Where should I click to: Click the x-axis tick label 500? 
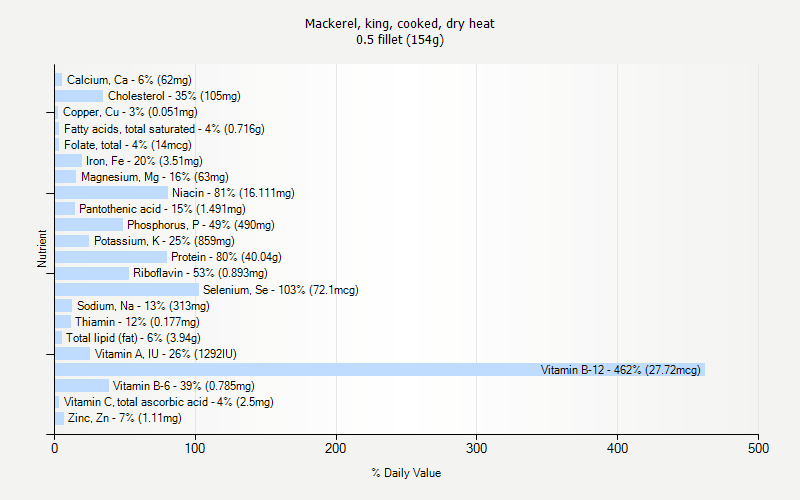pyautogui.click(x=758, y=448)
